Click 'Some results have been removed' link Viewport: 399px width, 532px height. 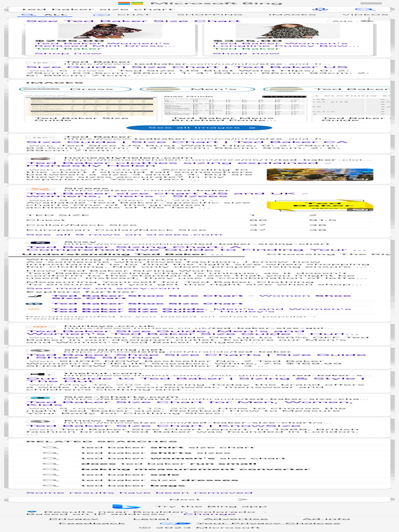point(139,493)
